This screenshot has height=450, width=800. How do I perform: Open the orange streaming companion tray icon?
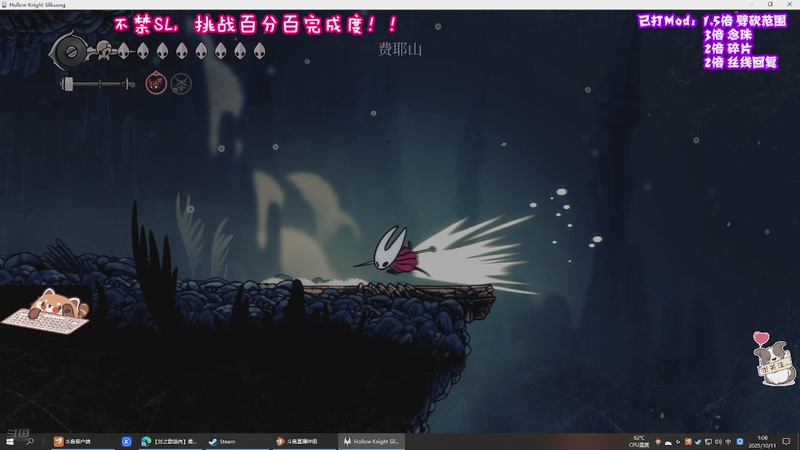[x=658, y=442]
